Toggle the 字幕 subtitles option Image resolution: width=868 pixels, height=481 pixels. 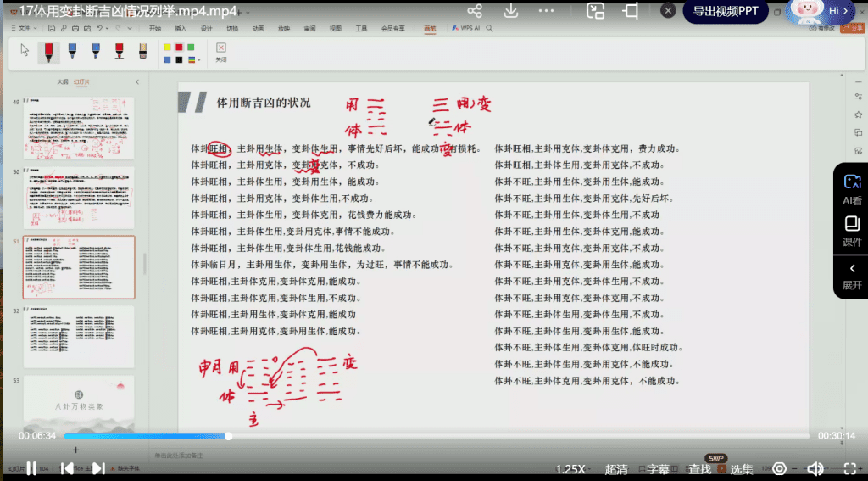pyautogui.click(x=658, y=469)
